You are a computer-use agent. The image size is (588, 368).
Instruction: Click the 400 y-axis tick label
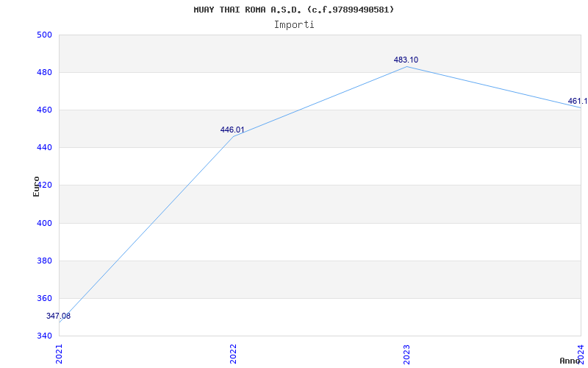44,224
